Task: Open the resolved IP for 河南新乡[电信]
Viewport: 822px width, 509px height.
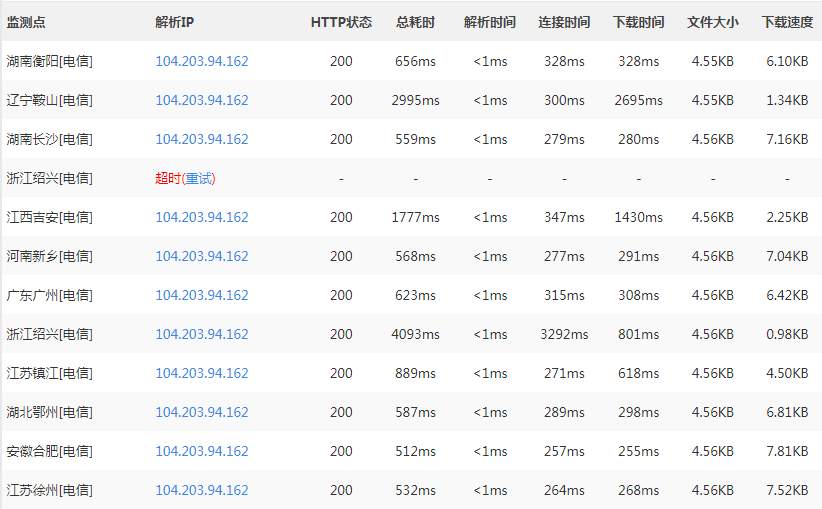Action: coord(202,257)
